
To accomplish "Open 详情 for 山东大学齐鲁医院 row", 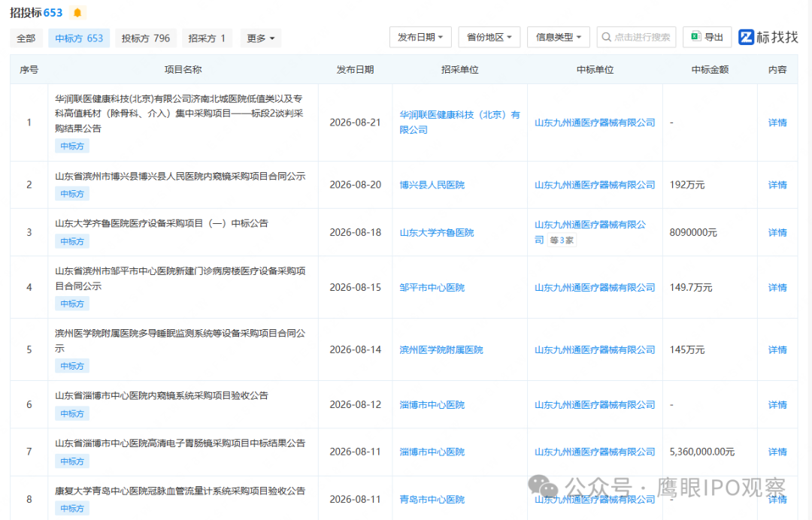I will pos(777,232).
